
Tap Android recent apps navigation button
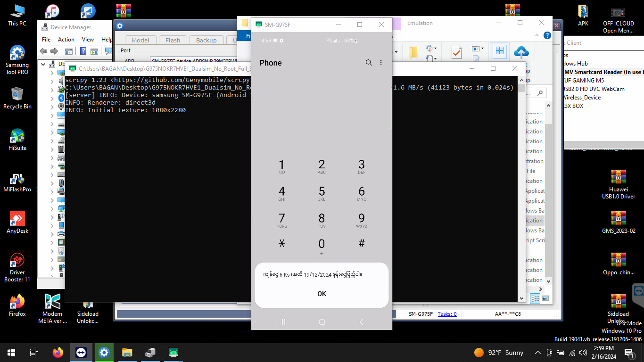click(282, 322)
